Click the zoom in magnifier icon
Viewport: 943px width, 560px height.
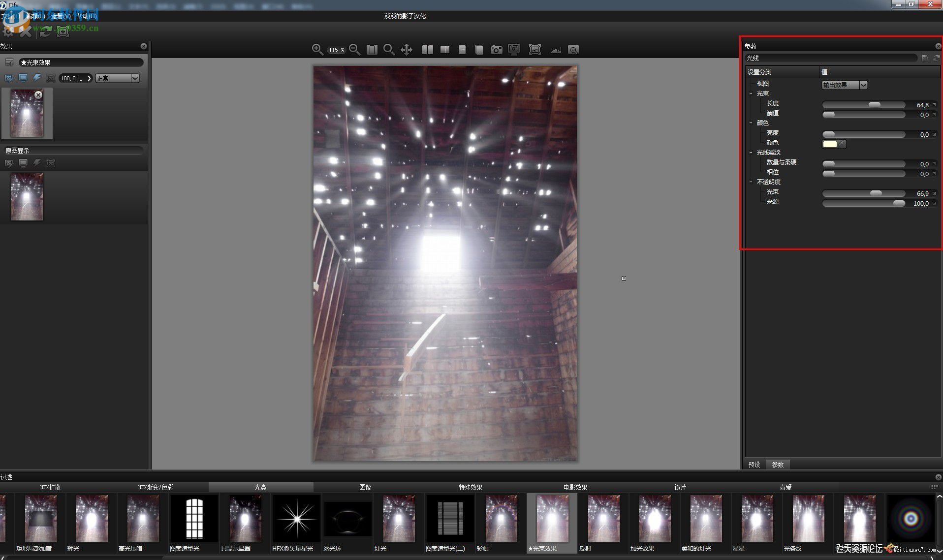[x=317, y=49]
